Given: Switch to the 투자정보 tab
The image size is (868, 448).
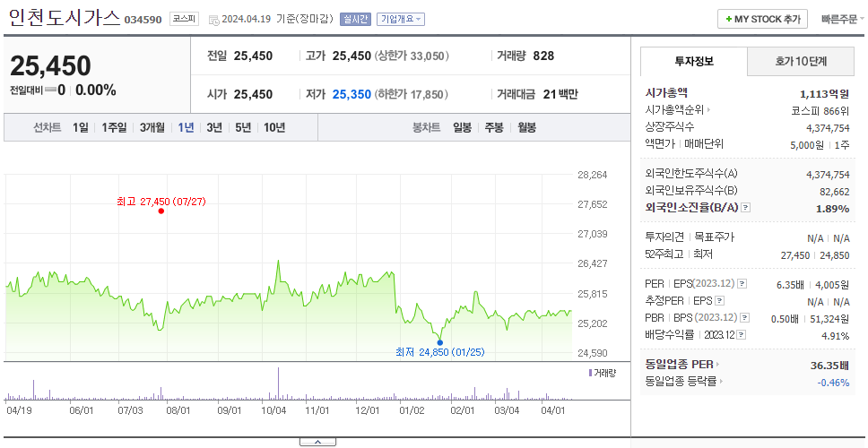Looking at the screenshot, I should 694,62.
